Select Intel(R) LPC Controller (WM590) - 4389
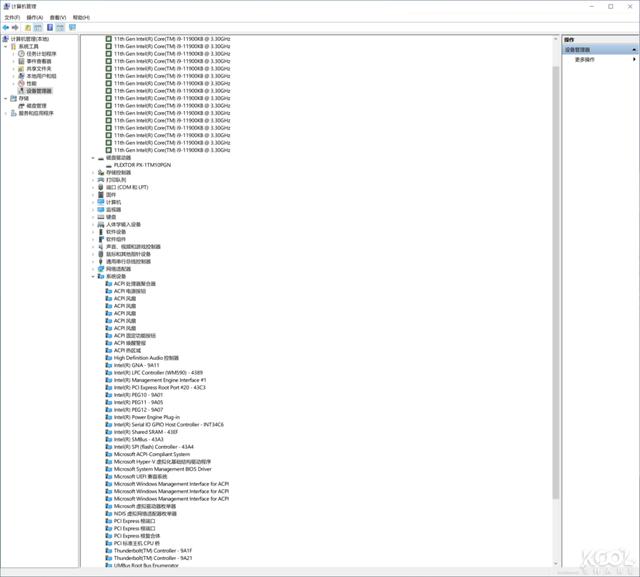This screenshot has height=577, width=640. (x=158, y=373)
